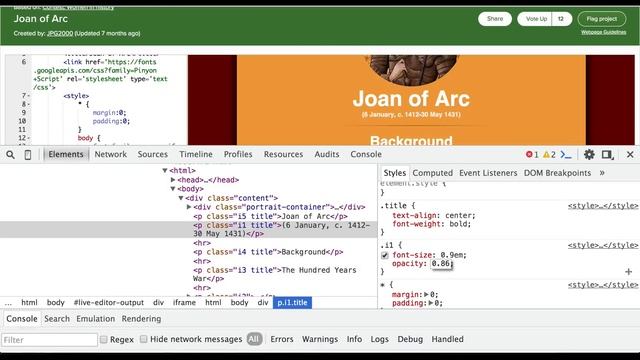Open the Audits panel
Image resolution: width=640 pixels, height=360 pixels.
point(327,154)
